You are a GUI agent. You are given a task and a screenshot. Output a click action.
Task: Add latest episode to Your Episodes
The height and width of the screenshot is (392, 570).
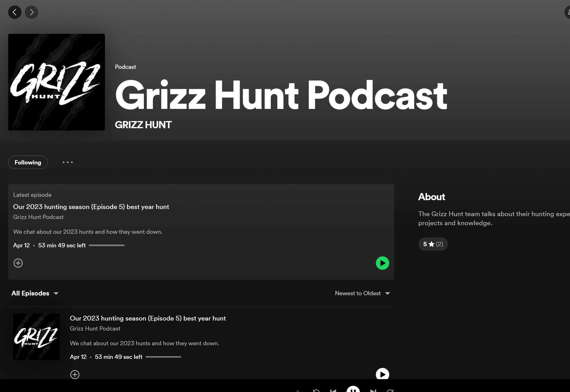(x=18, y=263)
